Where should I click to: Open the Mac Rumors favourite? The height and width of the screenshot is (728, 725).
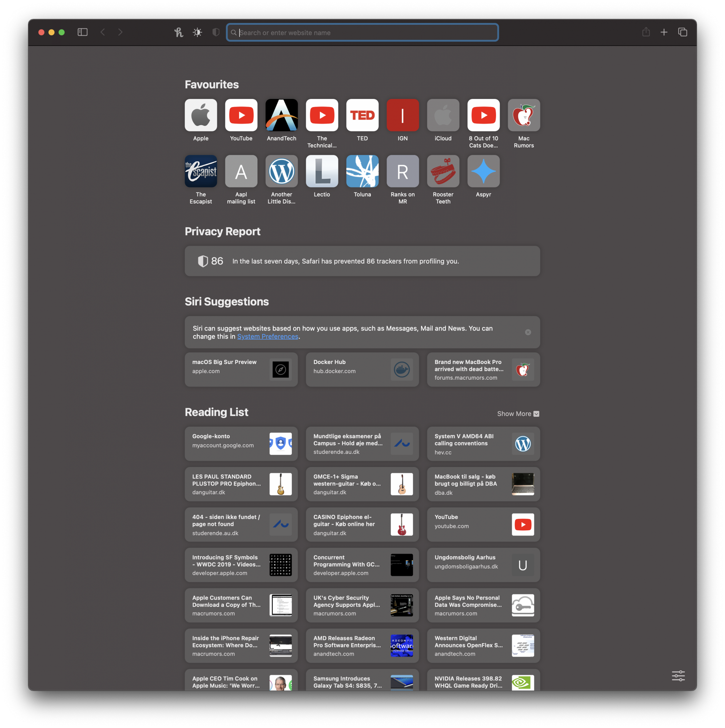coord(524,115)
